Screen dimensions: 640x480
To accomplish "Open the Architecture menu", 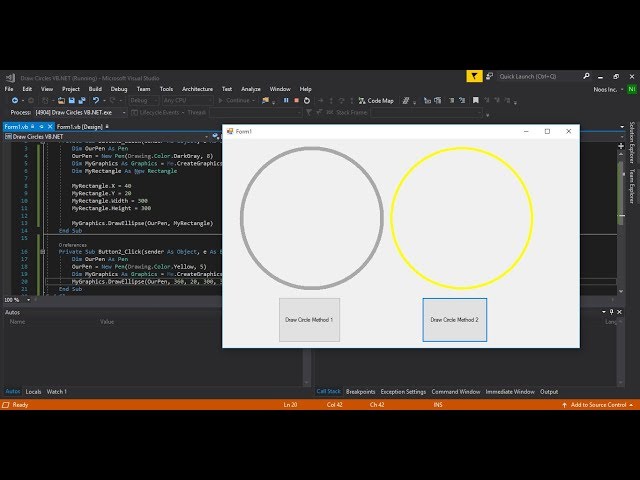I will click(x=198, y=89).
